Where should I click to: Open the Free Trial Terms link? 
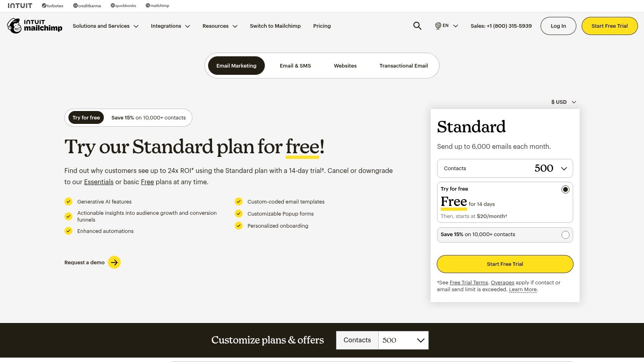[x=469, y=282]
